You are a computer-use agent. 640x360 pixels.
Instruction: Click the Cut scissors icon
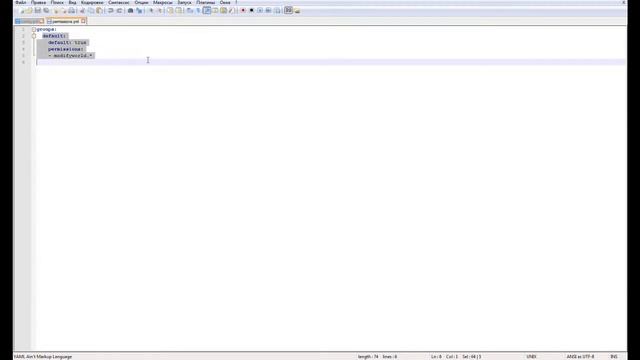(x=82, y=11)
